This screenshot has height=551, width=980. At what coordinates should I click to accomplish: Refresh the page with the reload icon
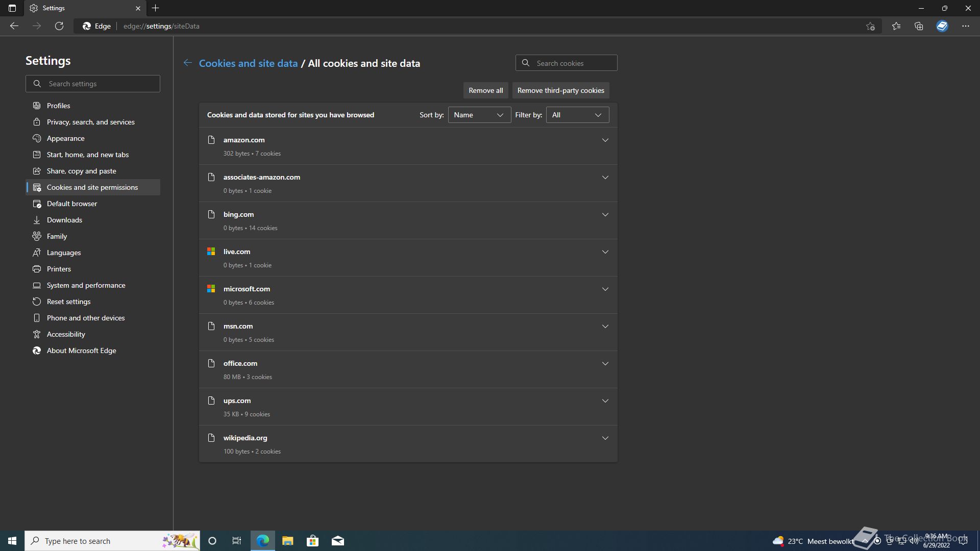click(59, 26)
